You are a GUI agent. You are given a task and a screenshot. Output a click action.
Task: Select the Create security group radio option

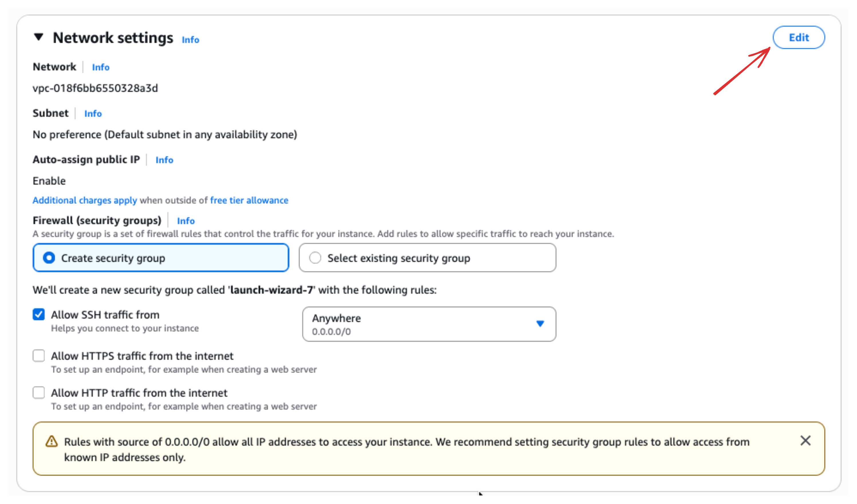[x=161, y=258]
